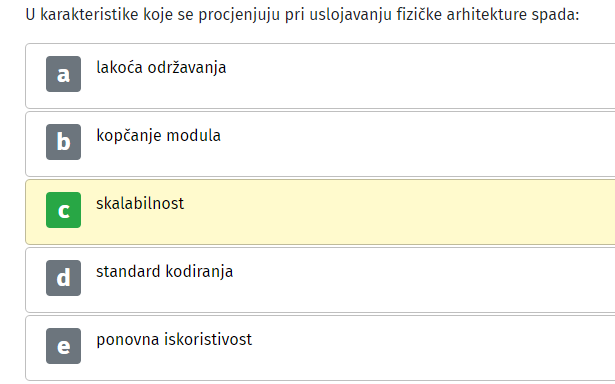Click the 'a' letter badge
Viewport: 615px width, 384px height.
pos(64,74)
